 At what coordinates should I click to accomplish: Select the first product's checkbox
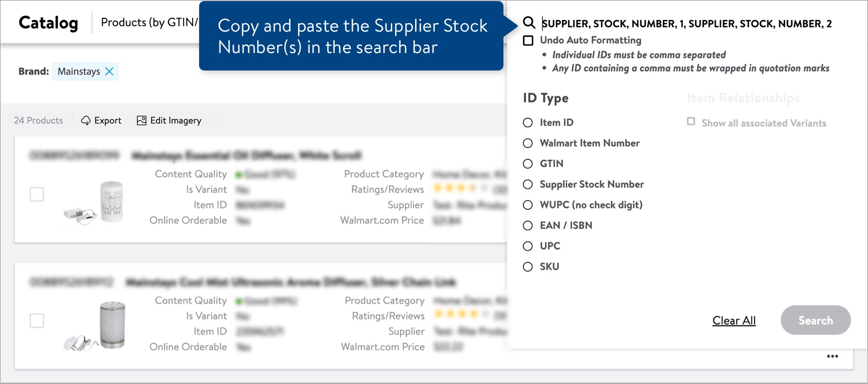pos(36,194)
